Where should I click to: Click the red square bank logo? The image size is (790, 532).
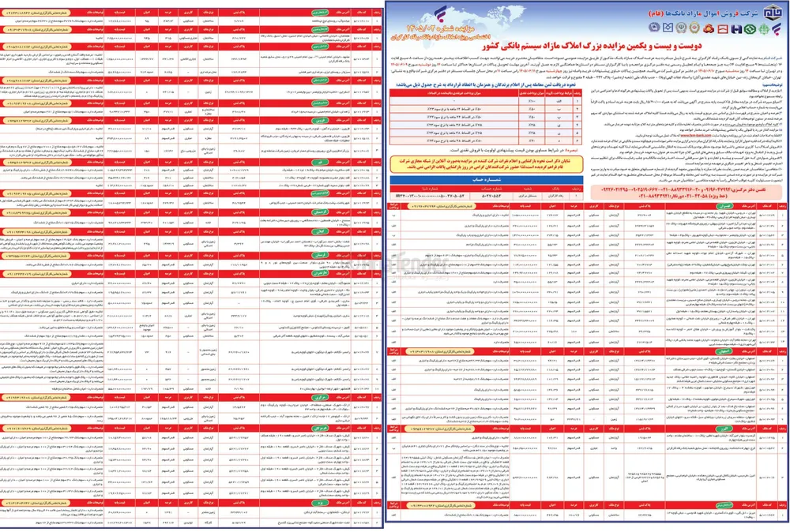(x=723, y=28)
